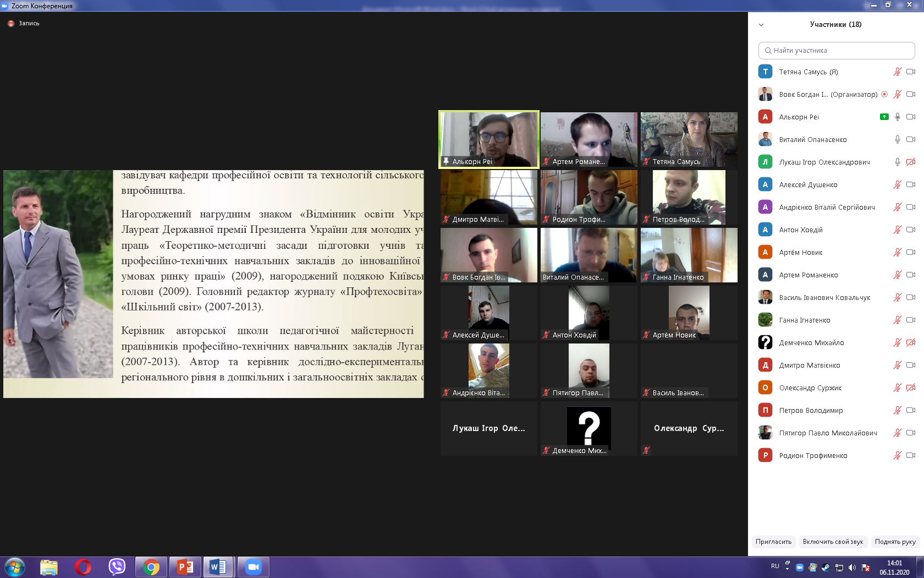Open the Opera browser from the taskbar
Image resolution: width=924 pixels, height=578 pixels.
click(x=83, y=566)
